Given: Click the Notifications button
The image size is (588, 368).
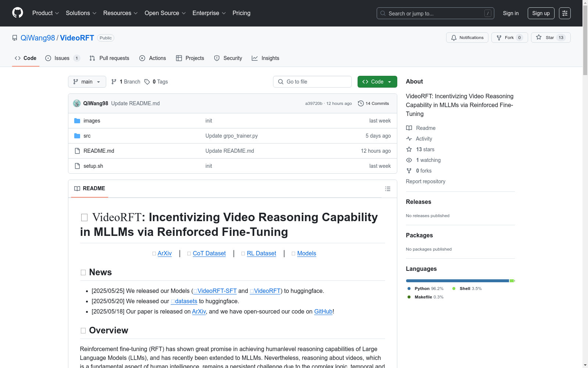Looking at the screenshot, I should (467, 38).
